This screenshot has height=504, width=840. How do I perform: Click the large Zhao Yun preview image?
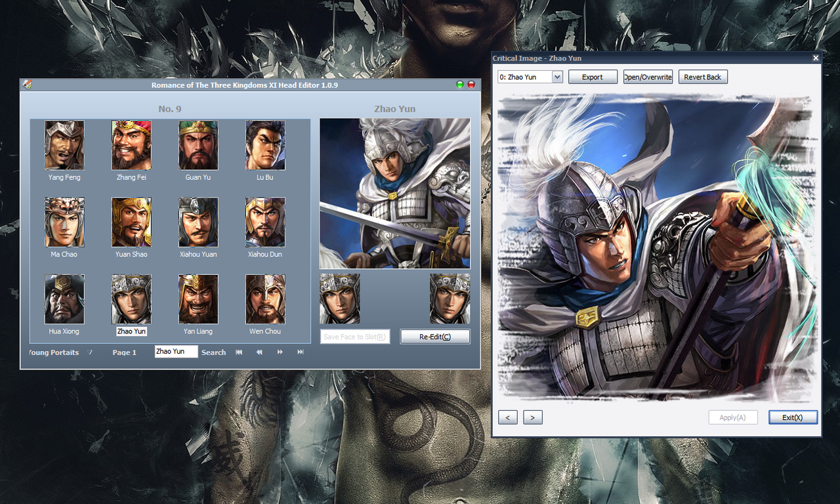(395, 194)
